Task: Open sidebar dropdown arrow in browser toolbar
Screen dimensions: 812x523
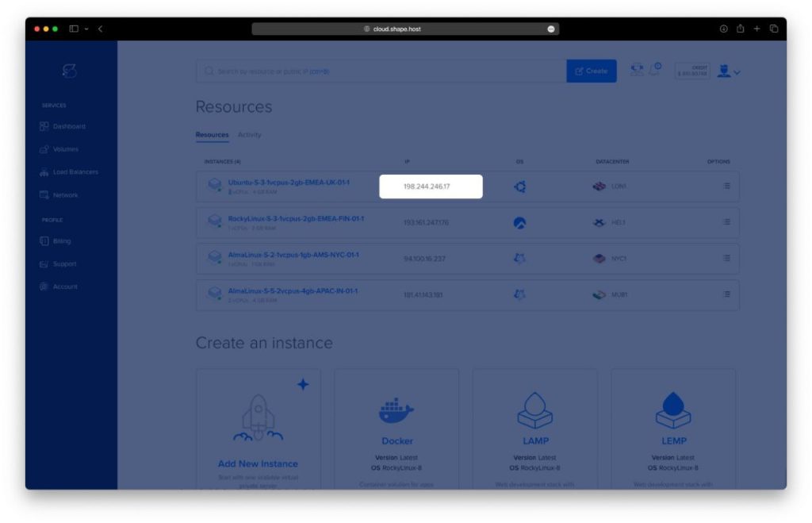Action: coord(86,29)
